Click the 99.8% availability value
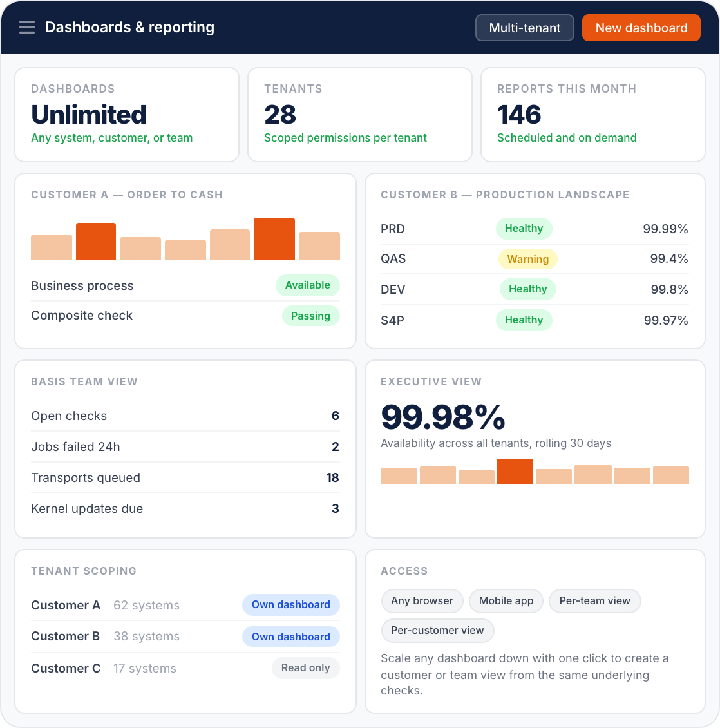This screenshot has width=720, height=728. [x=669, y=289]
